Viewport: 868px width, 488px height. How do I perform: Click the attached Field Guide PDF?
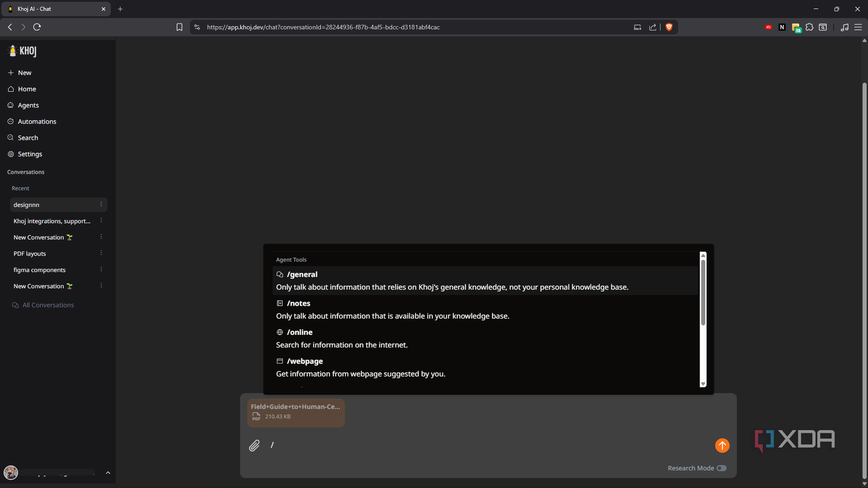[296, 413]
